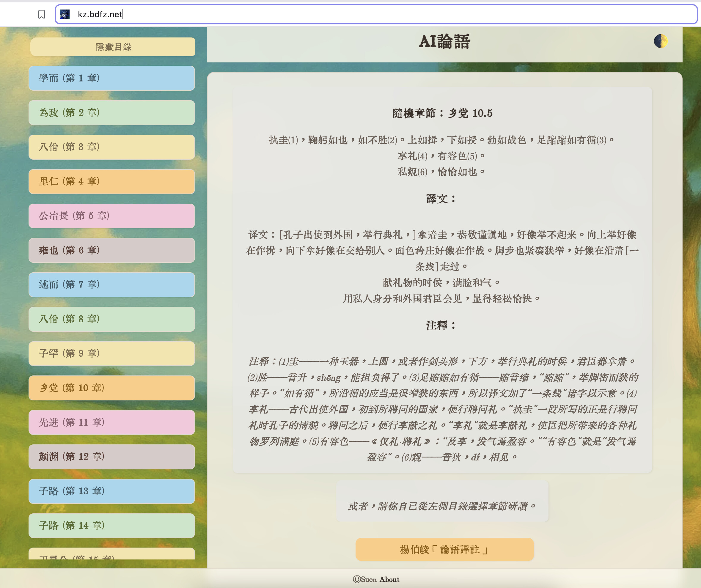701x588 pixels.
Task: Click the AI論語 page title
Action: coord(444,42)
